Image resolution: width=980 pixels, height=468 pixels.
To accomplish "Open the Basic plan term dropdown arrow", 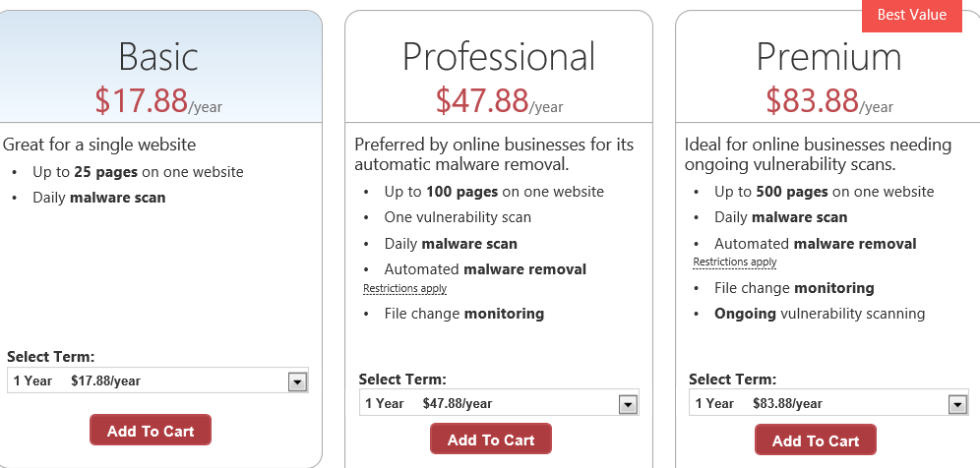I will (297, 381).
